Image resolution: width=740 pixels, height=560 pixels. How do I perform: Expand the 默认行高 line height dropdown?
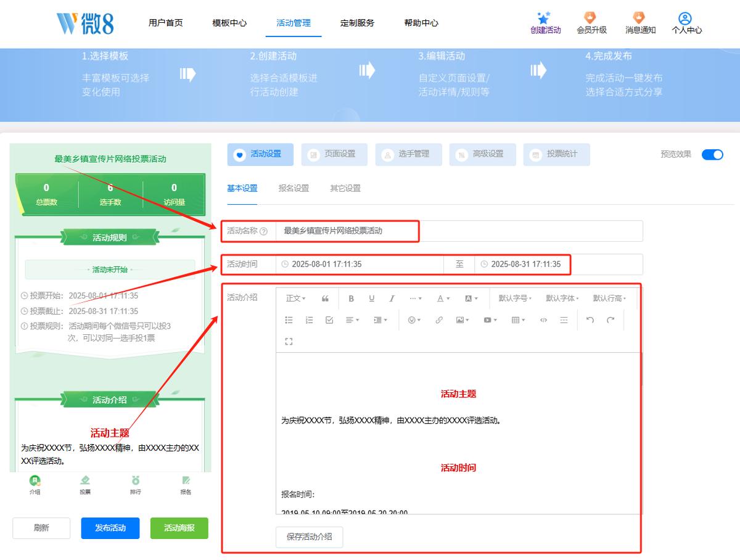coord(610,299)
